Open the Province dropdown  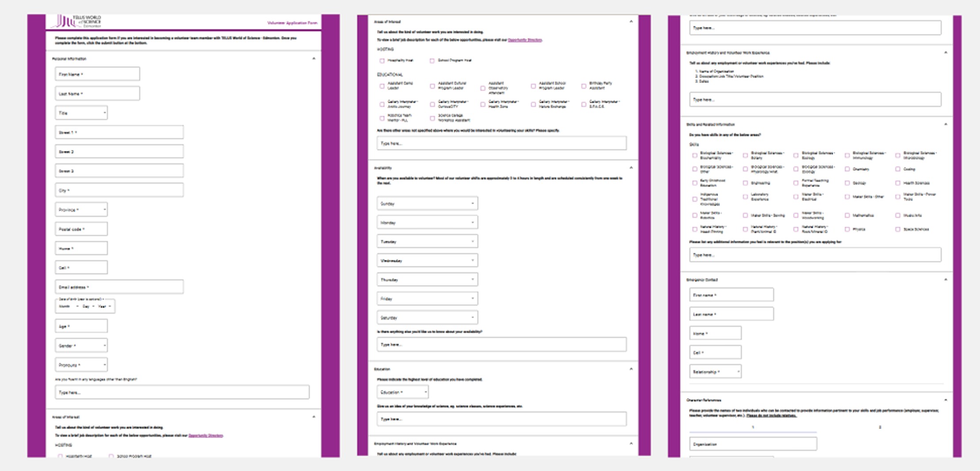click(81, 210)
